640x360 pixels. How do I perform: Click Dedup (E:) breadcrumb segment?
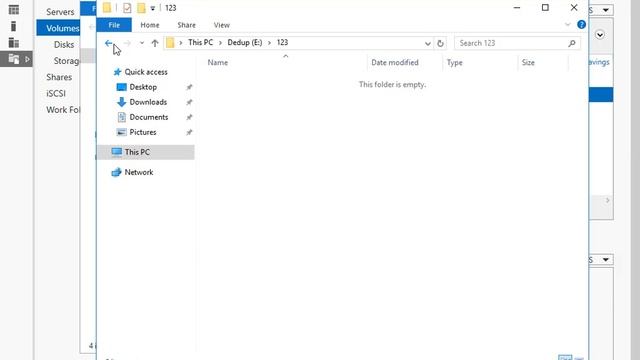(244, 42)
